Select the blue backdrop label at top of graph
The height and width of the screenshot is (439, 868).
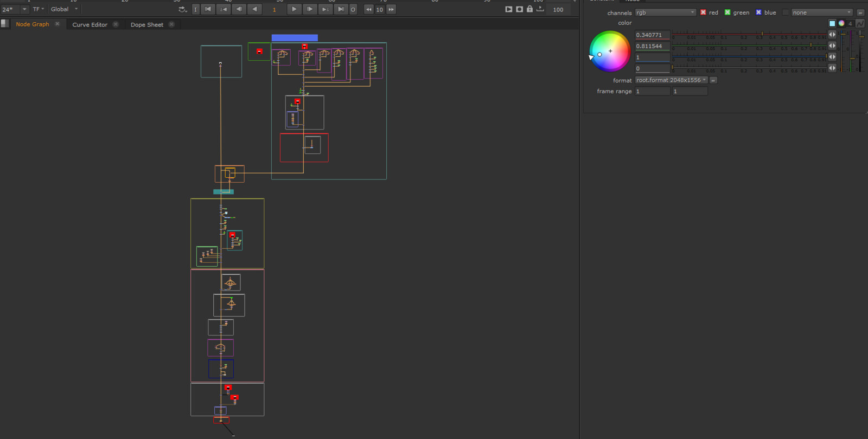295,38
